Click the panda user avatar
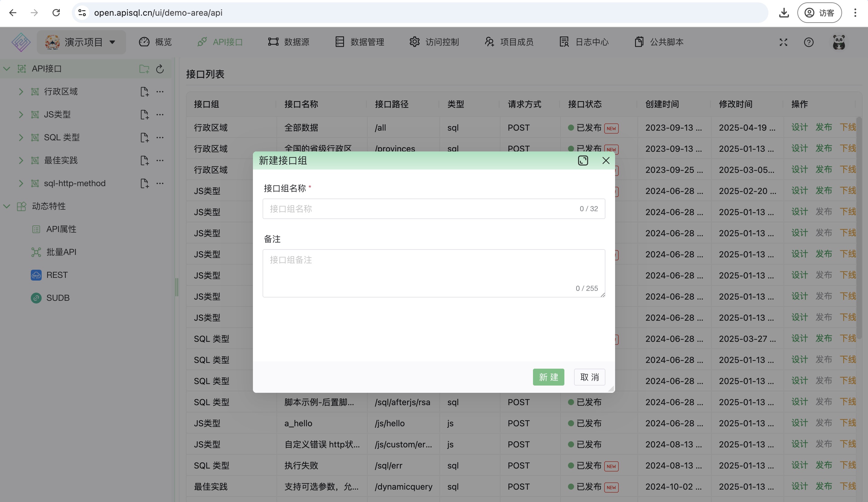This screenshot has height=502, width=868. pos(839,42)
